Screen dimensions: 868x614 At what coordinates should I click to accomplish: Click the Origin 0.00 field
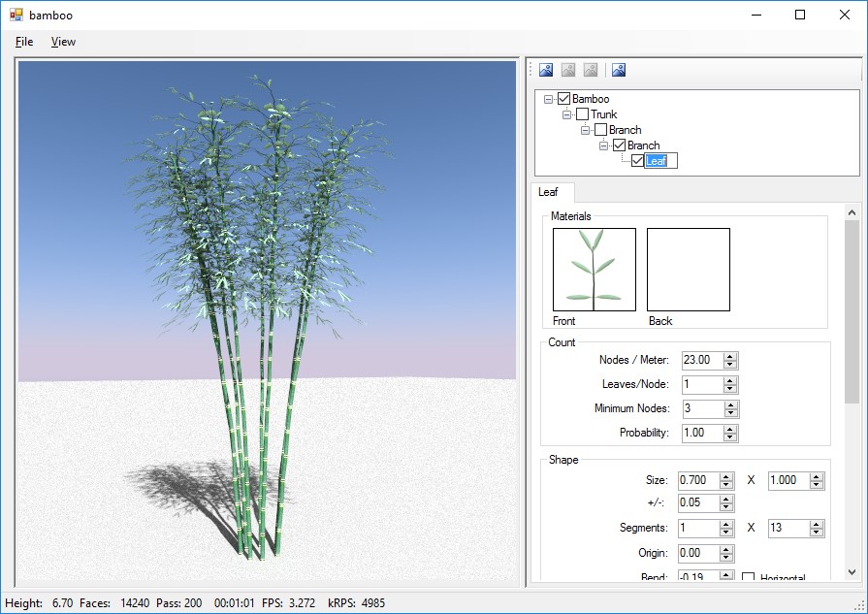(698, 553)
